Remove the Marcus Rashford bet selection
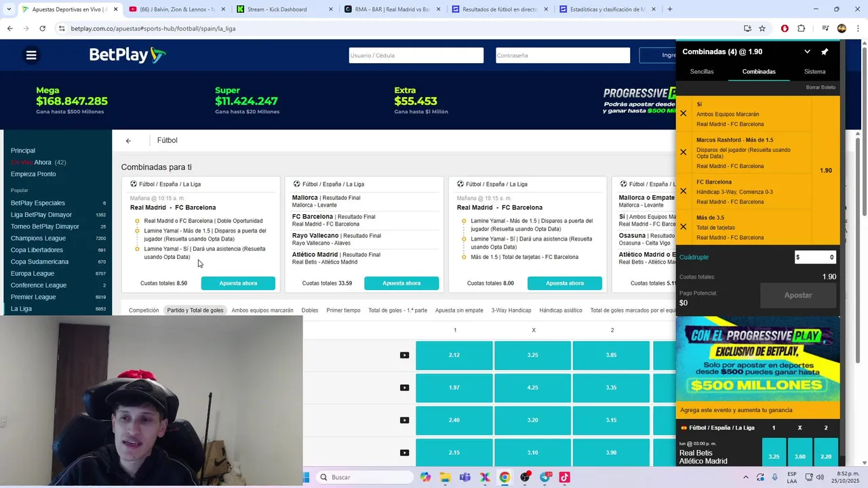The height and width of the screenshot is (488, 868). (x=684, y=152)
